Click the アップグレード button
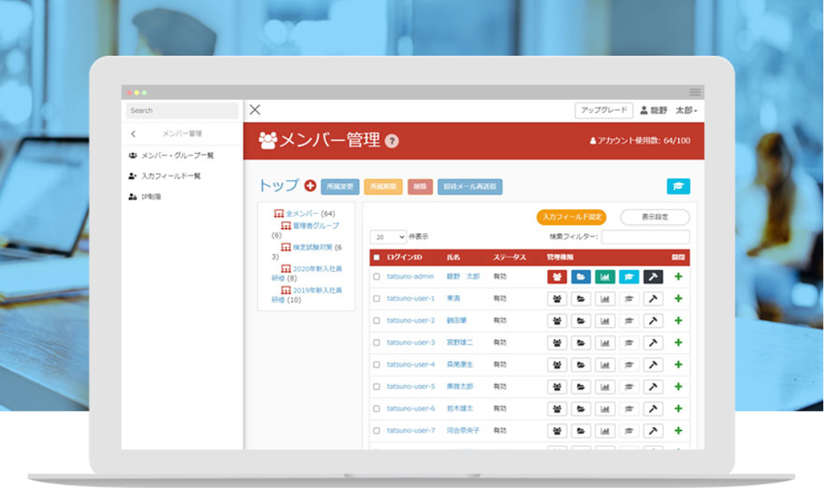The height and width of the screenshot is (504, 824). [x=604, y=111]
